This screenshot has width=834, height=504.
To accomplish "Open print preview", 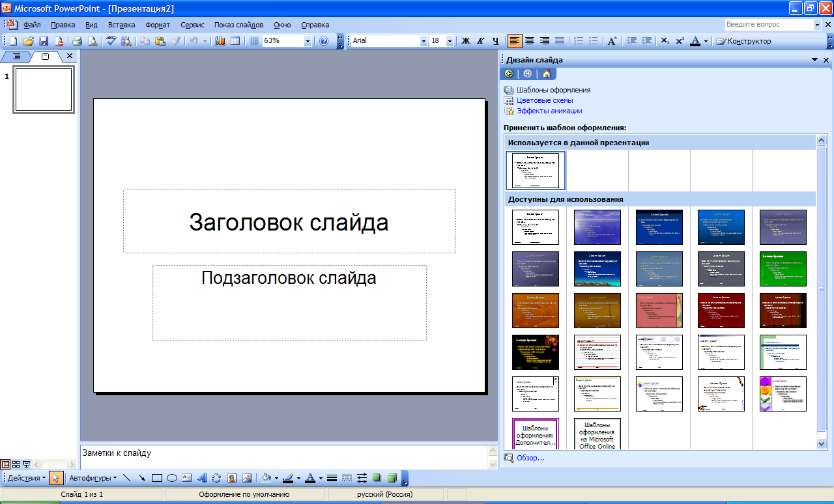I will 92,41.
